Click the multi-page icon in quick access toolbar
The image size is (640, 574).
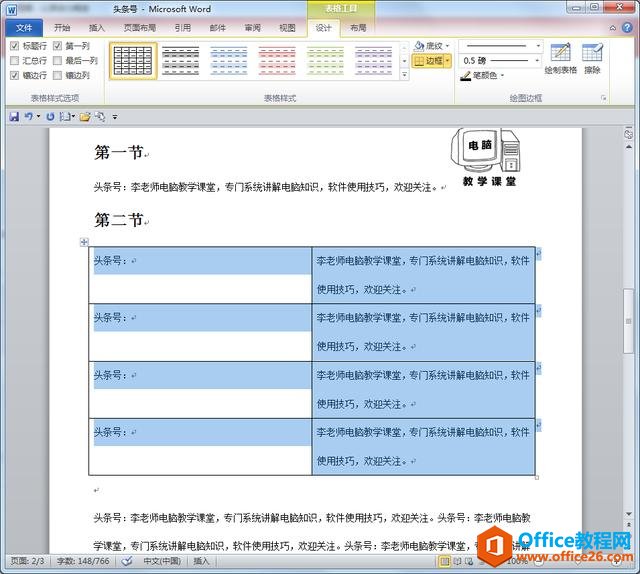[66, 117]
